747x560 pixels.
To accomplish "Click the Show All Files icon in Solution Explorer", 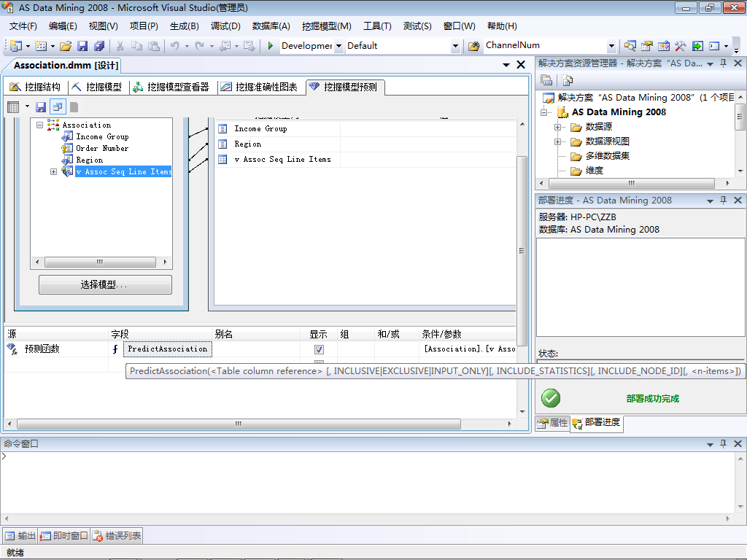I will pyautogui.click(x=567, y=80).
